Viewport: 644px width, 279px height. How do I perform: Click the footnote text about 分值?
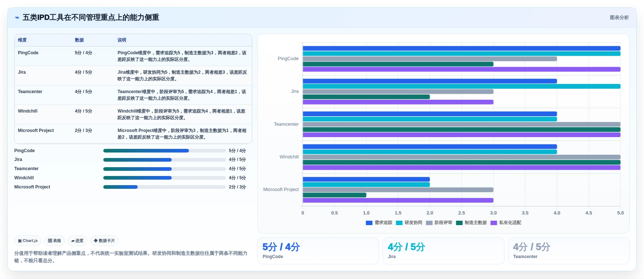point(131,257)
